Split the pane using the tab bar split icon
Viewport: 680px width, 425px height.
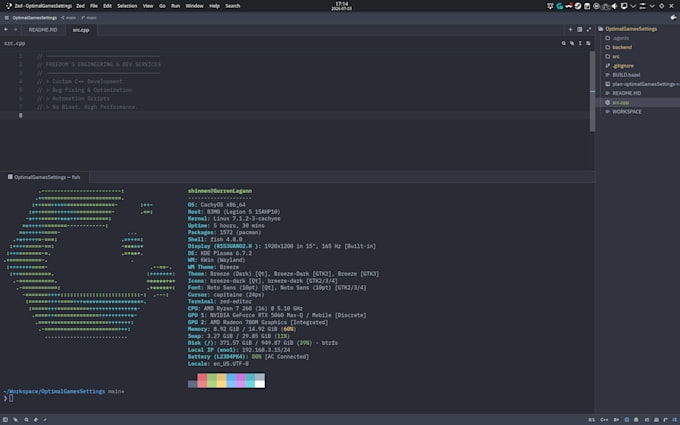(579, 29)
